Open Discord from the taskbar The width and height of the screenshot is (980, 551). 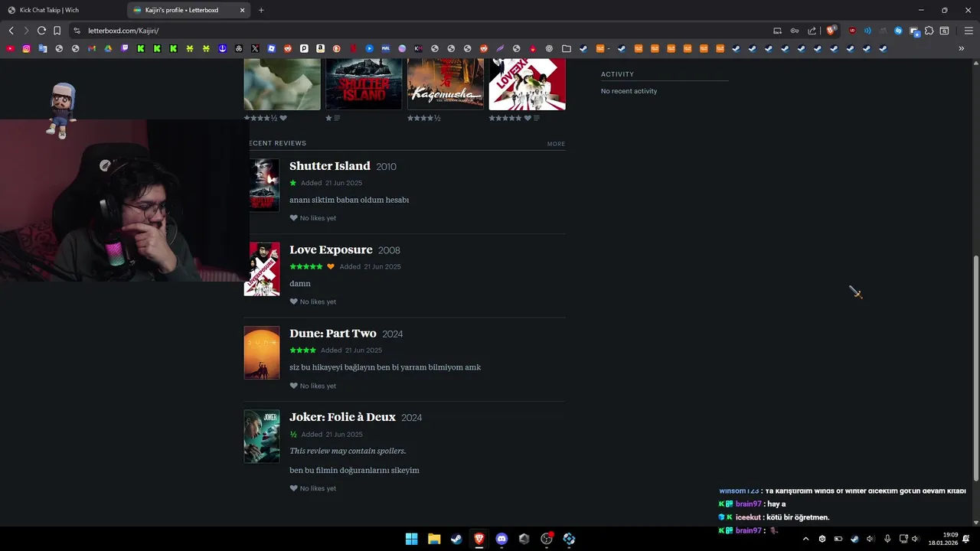tap(501, 539)
